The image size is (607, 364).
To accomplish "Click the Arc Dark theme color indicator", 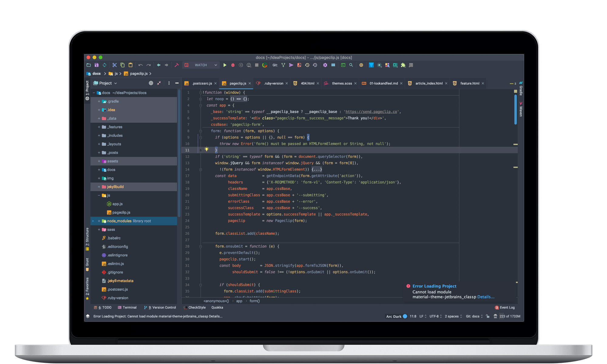I will [x=405, y=316].
